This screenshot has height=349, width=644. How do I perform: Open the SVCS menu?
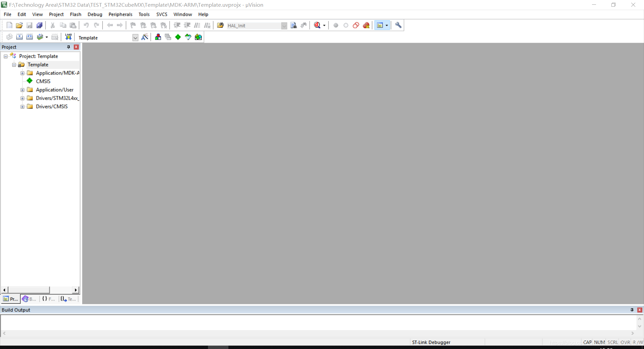tap(162, 14)
